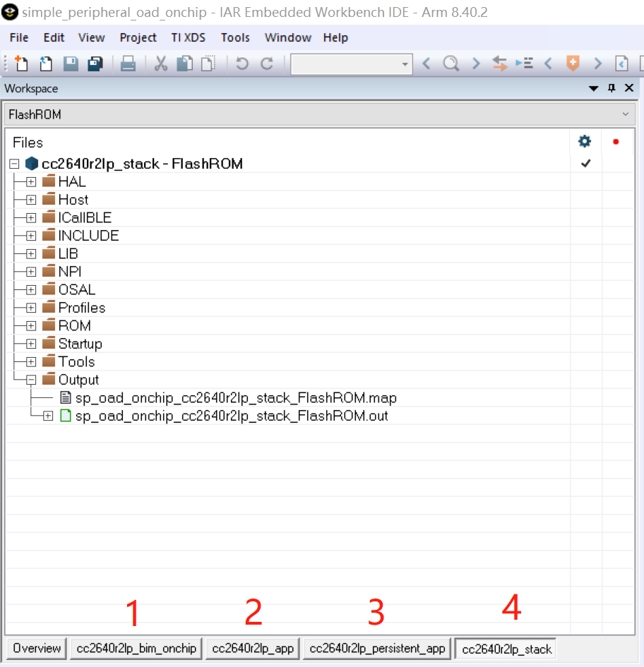644x667 pixels.
Task: Toggle the checkmark on cc2640r2lp_stack row
Action: coord(585,163)
